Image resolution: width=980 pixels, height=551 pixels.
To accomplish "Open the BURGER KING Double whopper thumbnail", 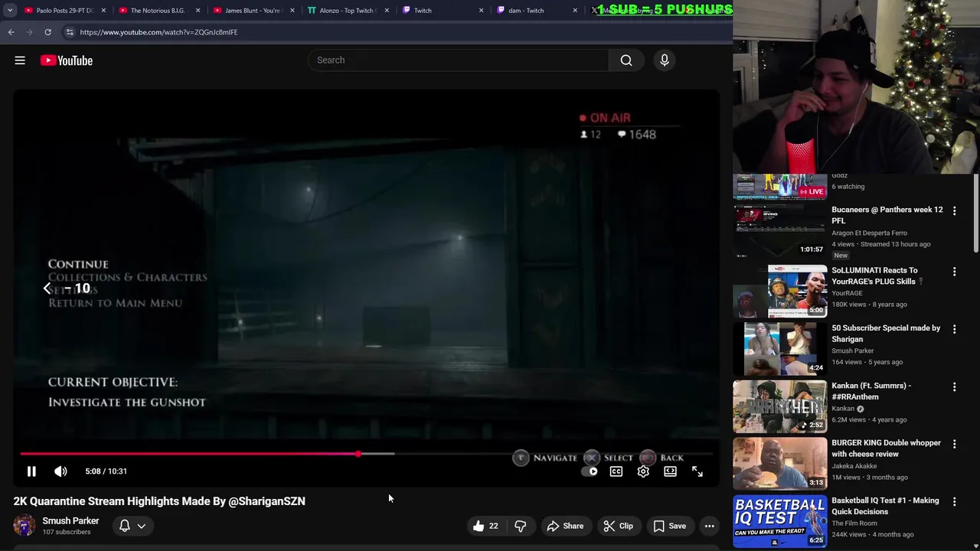I will point(780,463).
